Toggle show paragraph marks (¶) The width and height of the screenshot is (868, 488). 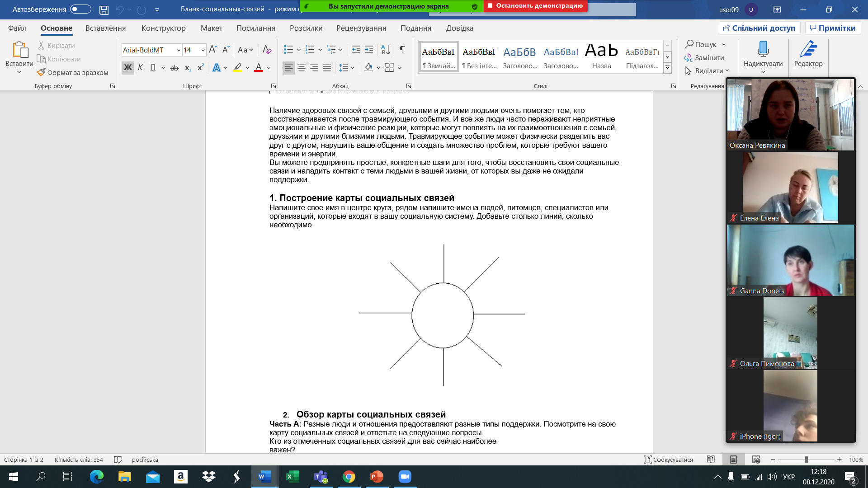pyautogui.click(x=402, y=50)
